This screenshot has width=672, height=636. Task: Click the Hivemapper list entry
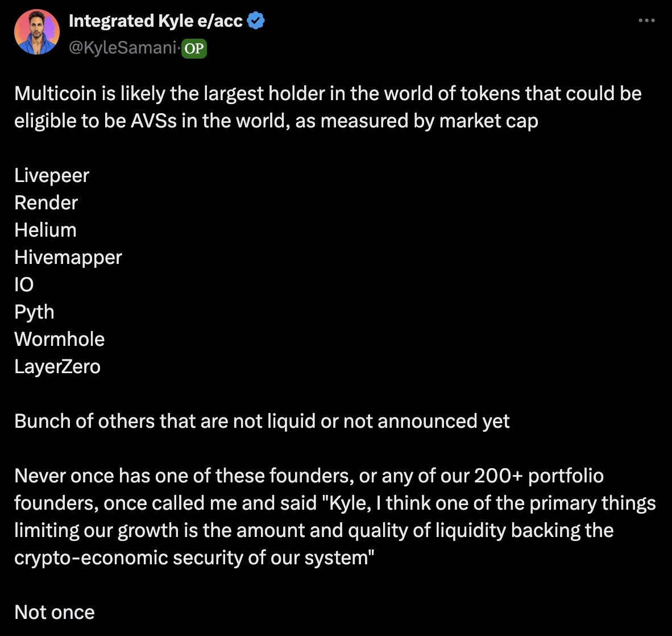tap(68, 257)
